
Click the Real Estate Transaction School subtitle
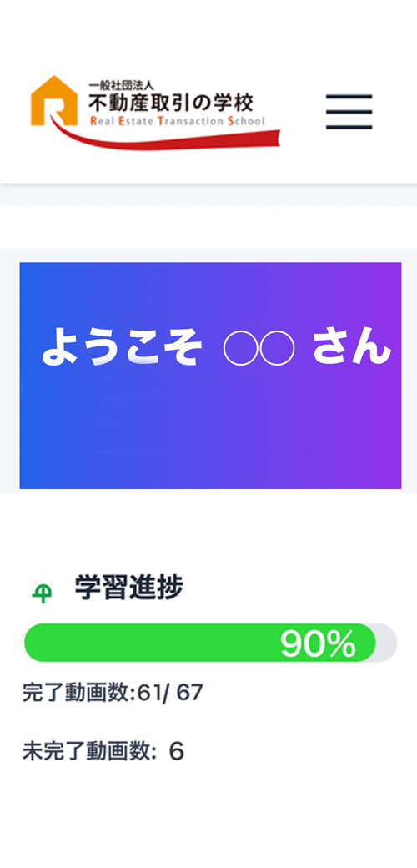click(177, 121)
